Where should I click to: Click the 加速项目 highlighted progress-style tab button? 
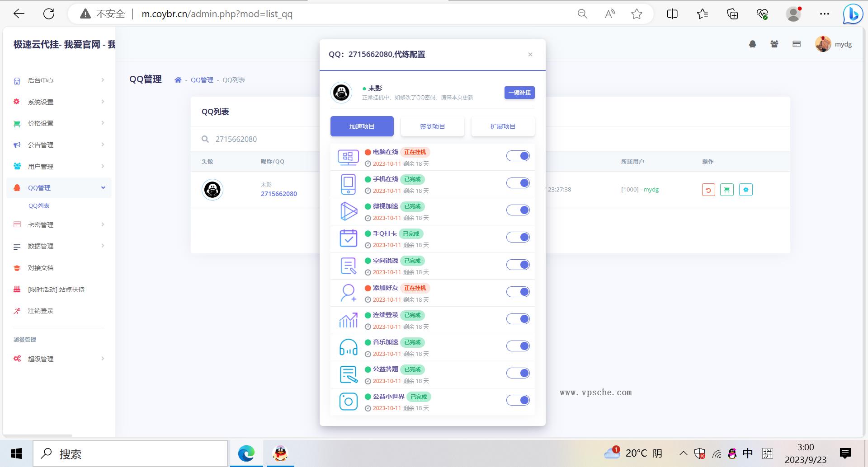(x=362, y=126)
